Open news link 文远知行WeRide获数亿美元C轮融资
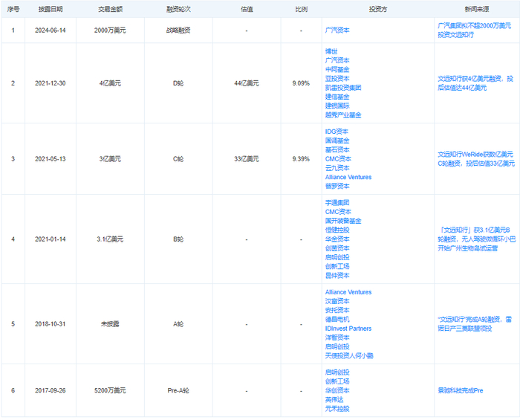Viewport: 520px width, 420px height. (476, 159)
